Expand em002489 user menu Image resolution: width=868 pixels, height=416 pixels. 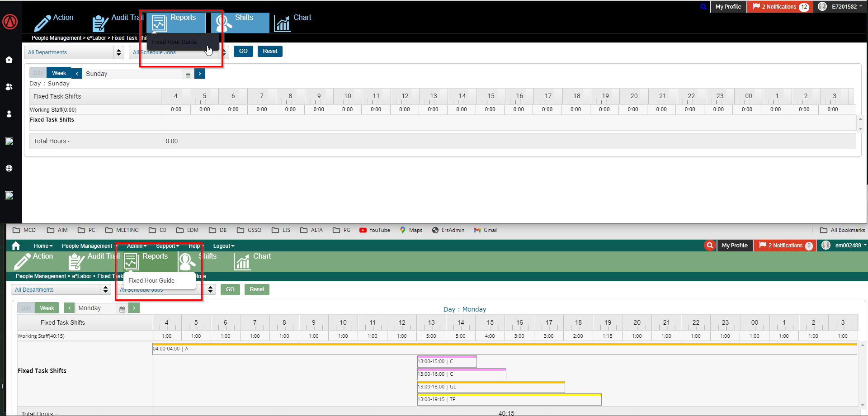(x=851, y=245)
